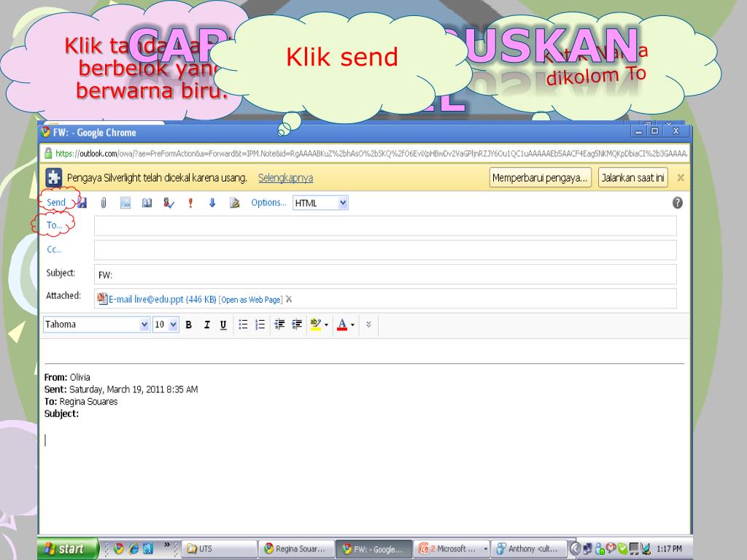This screenshot has height=560, width=747.
Task: Switch to Regina Souar... taskbar item
Action: [297, 549]
